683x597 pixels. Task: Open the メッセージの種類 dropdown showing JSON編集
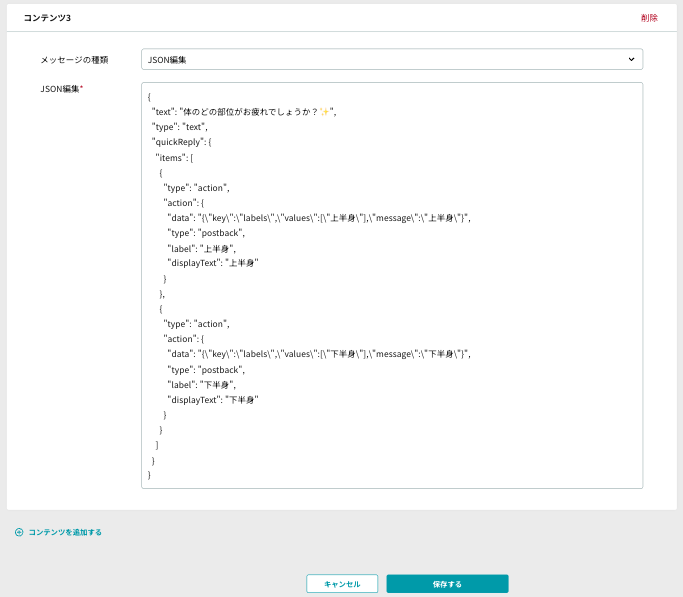tap(392, 59)
